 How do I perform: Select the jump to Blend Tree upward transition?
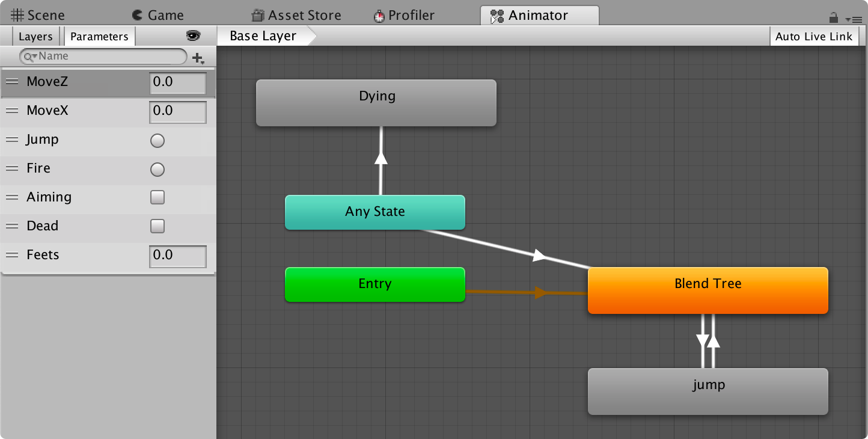coord(714,341)
